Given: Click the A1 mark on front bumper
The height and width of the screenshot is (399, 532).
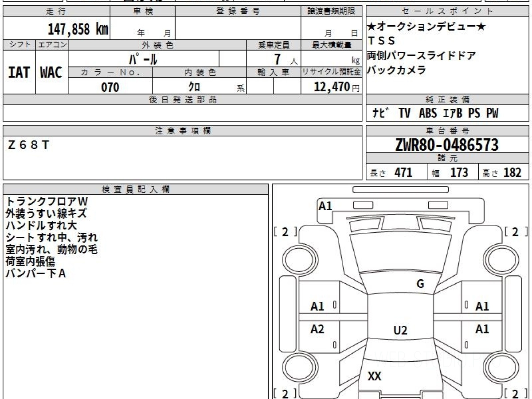Looking at the screenshot, I should pos(325,206).
